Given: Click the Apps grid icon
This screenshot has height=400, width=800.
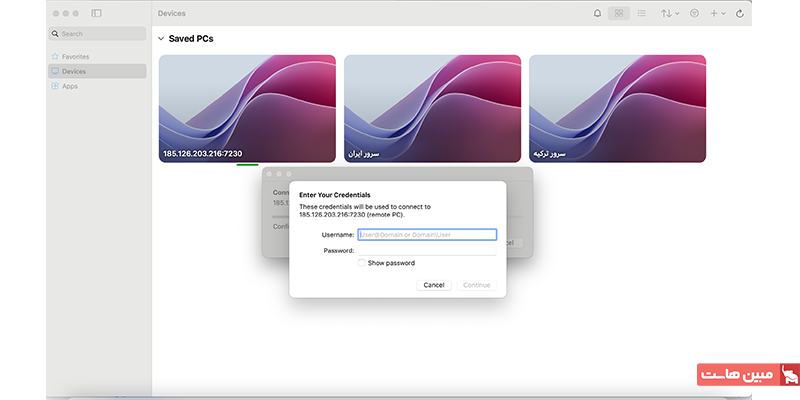Looking at the screenshot, I should 55,86.
